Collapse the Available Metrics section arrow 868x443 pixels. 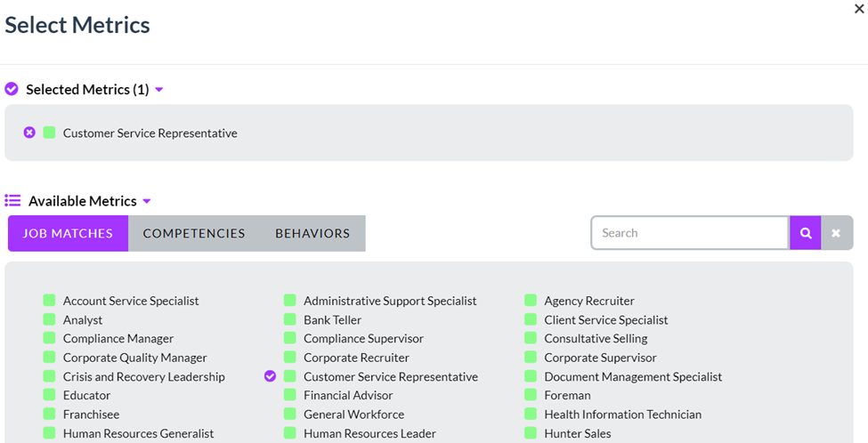pyautogui.click(x=147, y=201)
